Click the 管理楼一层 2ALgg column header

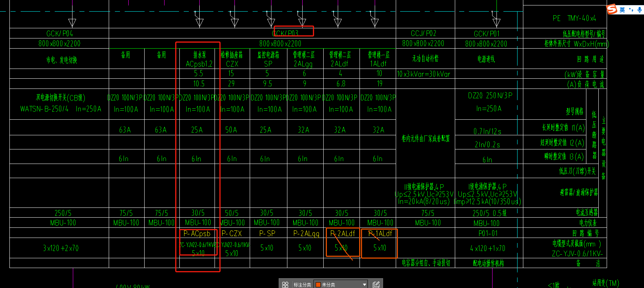tap(304, 59)
